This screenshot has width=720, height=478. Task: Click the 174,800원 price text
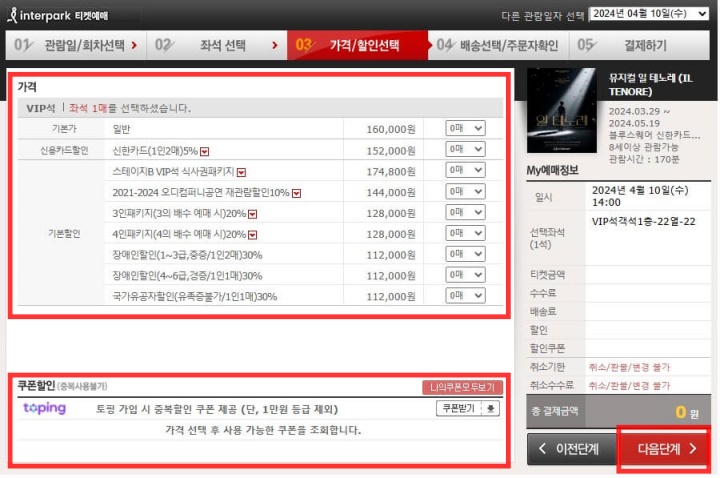[x=391, y=172]
